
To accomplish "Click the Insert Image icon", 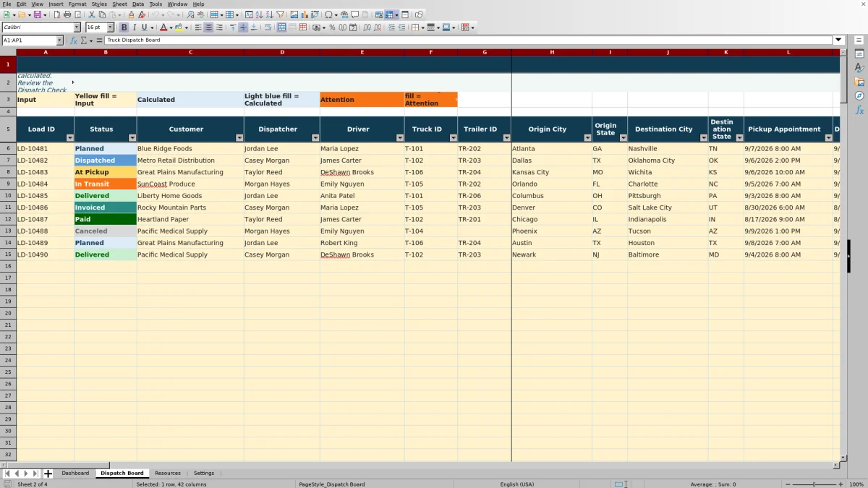I will (294, 14).
